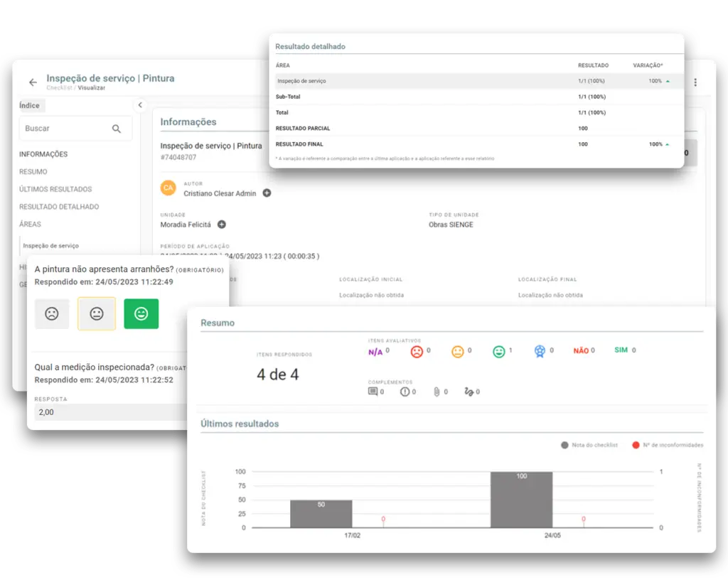This screenshot has height=582, width=728.
Task: Select Inspeção de serviço under Áreas
Action: pos(50,246)
